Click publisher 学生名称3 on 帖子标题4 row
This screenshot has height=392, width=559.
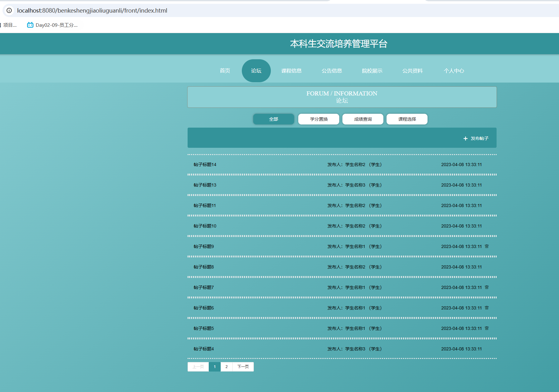click(x=355, y=349)
